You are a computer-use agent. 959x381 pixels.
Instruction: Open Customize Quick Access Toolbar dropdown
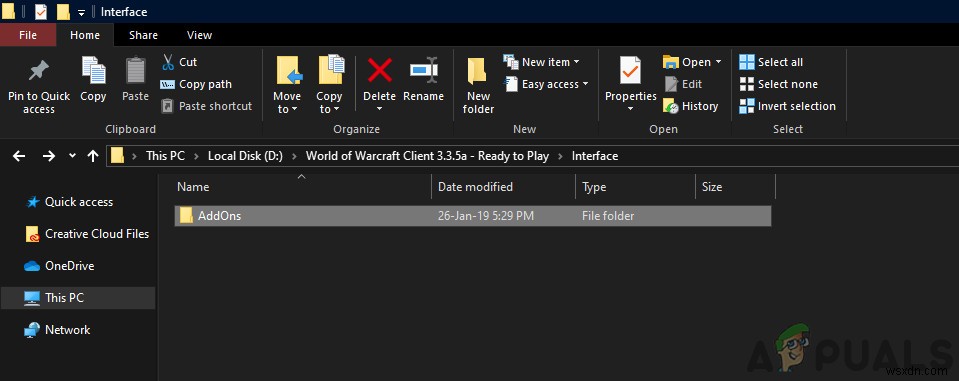(x=81, y=12)
